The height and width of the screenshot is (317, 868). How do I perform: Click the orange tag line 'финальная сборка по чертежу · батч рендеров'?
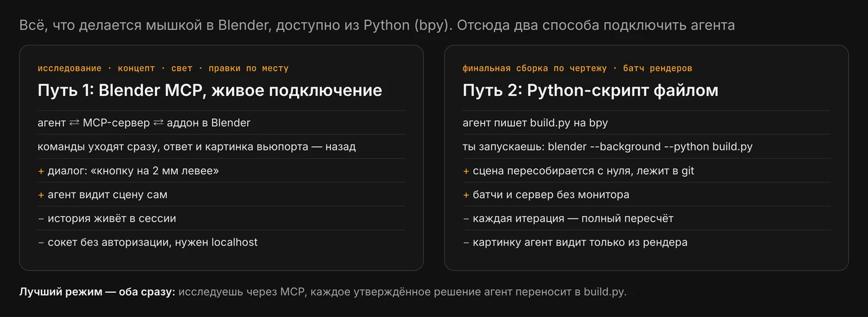click(x=577, y=68)
